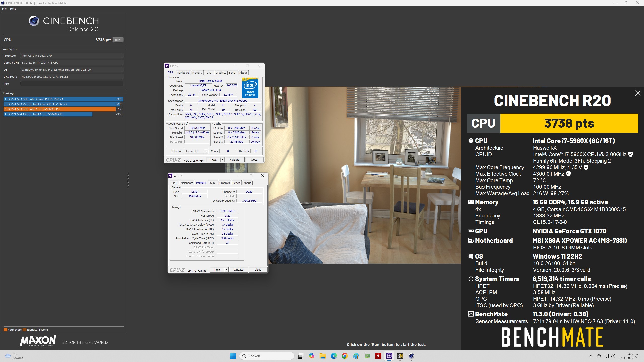Click the shield beside Max Effective Clock
This screenshot has height=362, width=644.
tap(568, 174)
